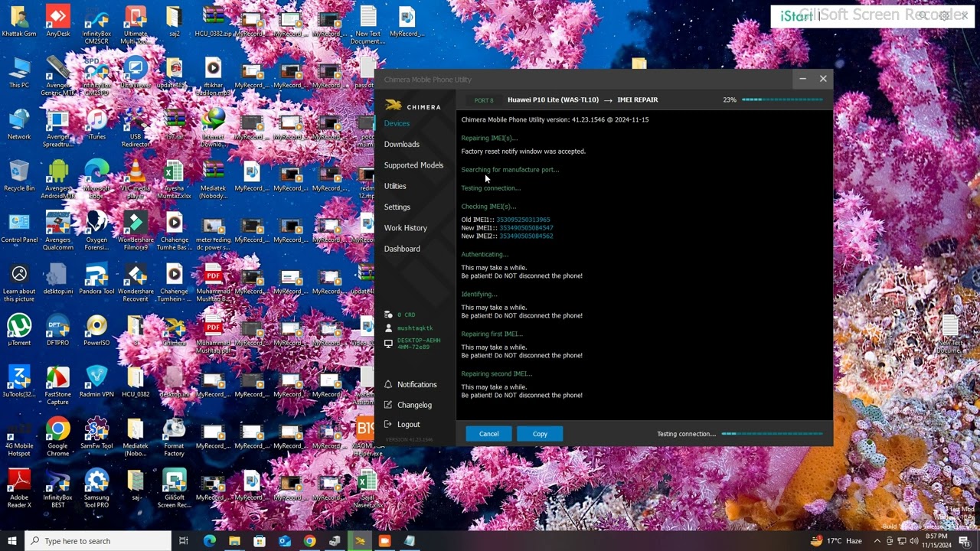Select the Internet Download Manager icon

(214, 128)
